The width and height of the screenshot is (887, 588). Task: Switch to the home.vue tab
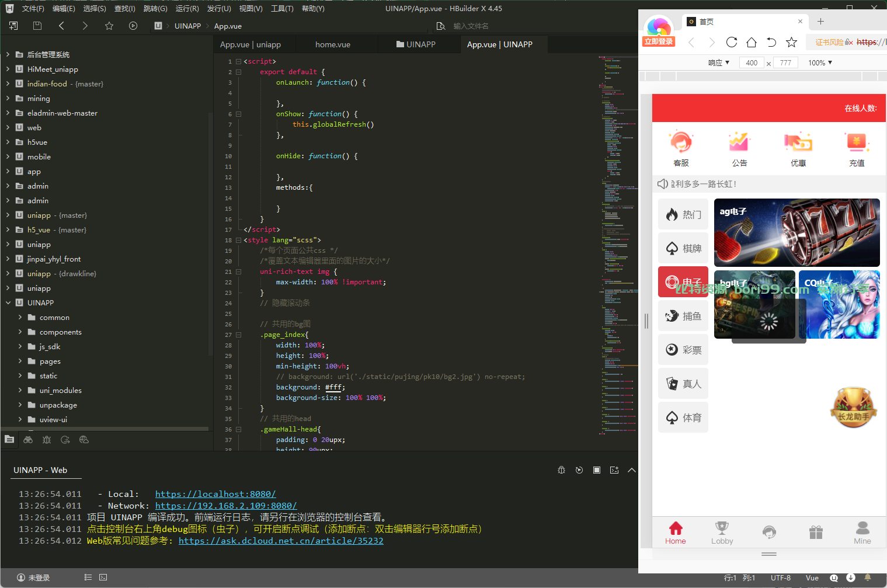coord(333,44)
